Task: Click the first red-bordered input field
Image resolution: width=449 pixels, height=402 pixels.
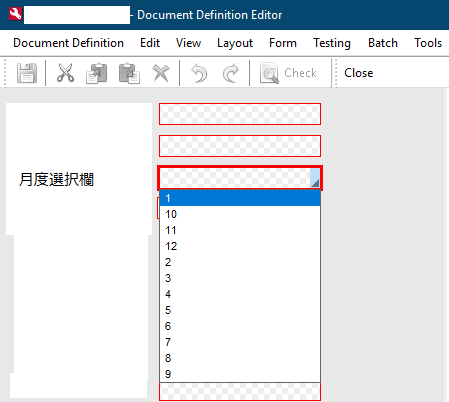Action: coord(240,114)
